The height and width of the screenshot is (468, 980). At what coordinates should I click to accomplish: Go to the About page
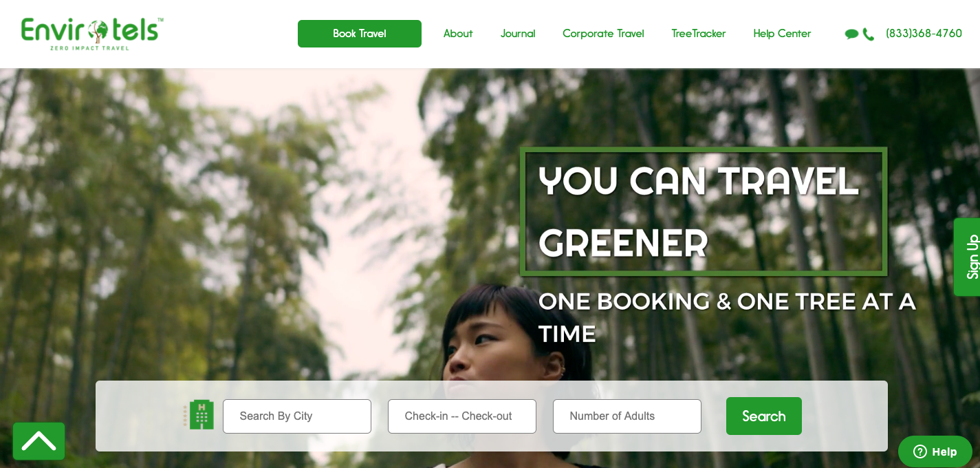tap(458, 34)
